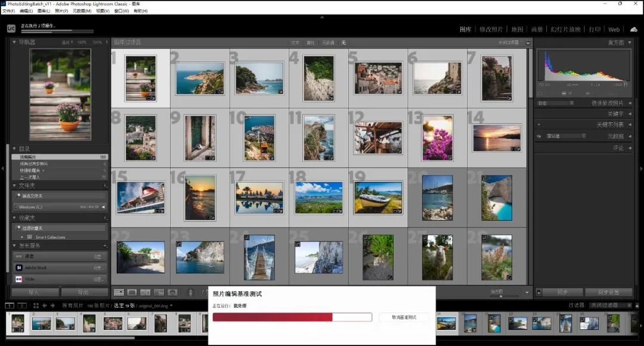Add collection with Collections panel plus
The width and height of the screenshot is (644, 346).
click(105, 218)
